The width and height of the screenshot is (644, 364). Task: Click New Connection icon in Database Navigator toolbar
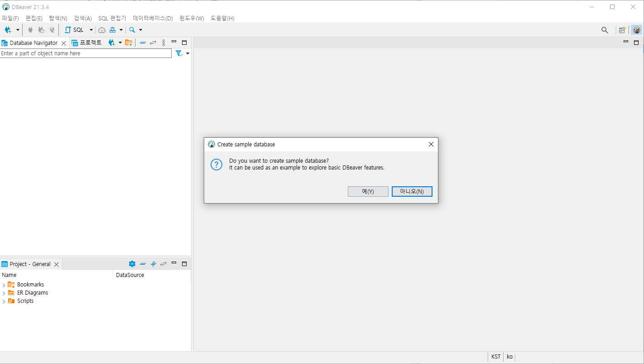[111, 43]
